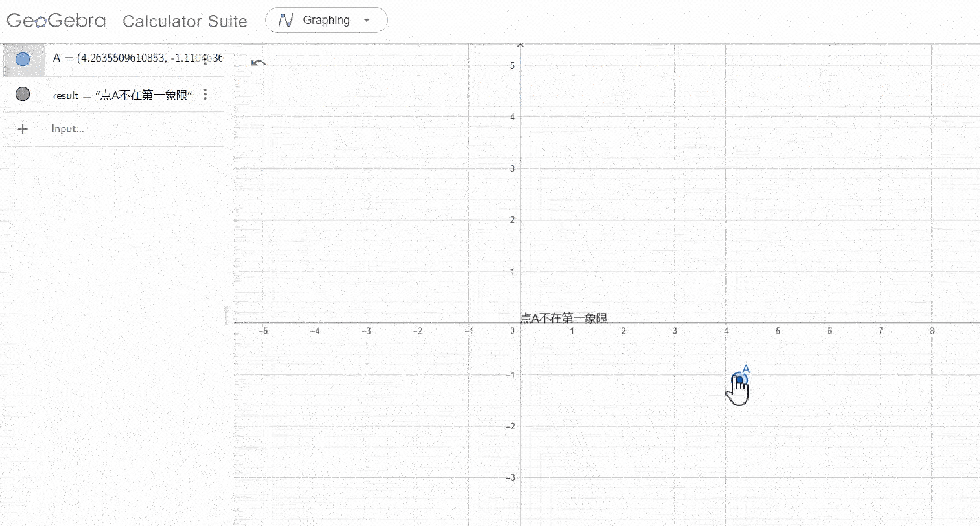Select point A on the graph
This screenshot has width=980, height=526.
[x=738, y=379]
